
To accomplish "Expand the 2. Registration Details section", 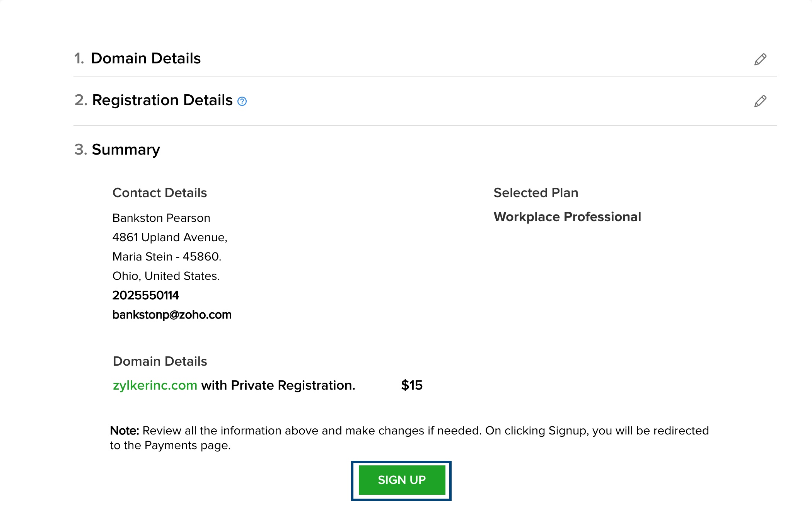I will (x=162, y=100).
